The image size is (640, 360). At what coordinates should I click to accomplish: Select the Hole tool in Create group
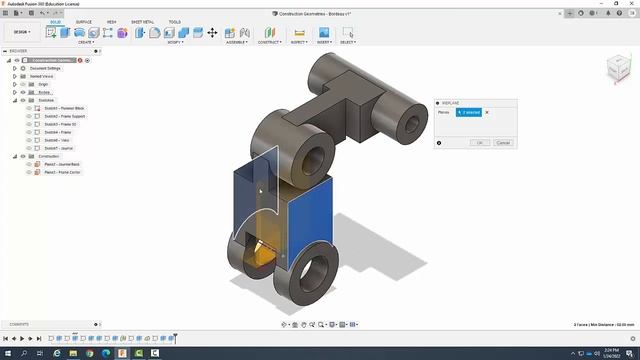[x=93, y=33]
